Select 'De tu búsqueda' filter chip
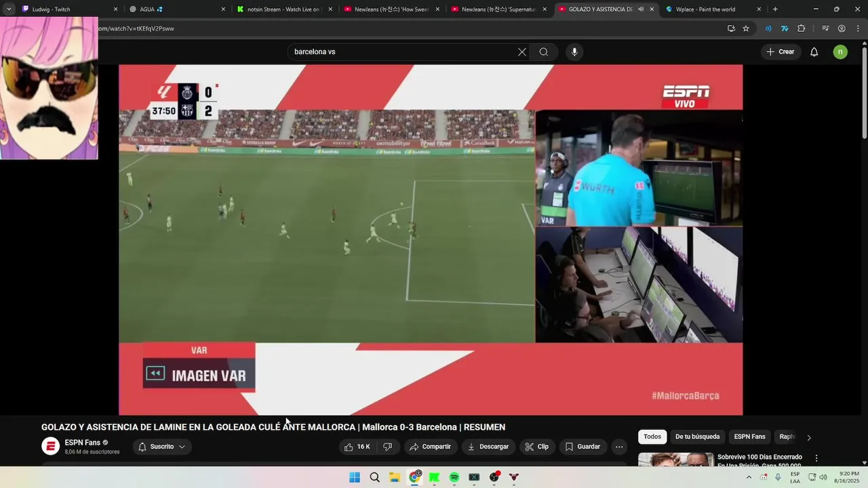The height and width of the screenshot is (488, 868). [x=698, y=436]
